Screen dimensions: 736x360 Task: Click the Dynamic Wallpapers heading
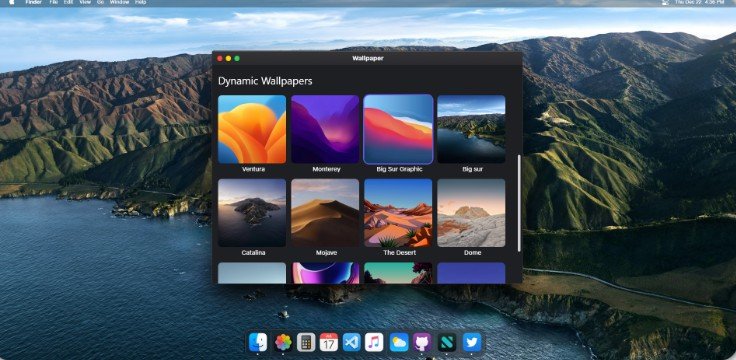265,81
